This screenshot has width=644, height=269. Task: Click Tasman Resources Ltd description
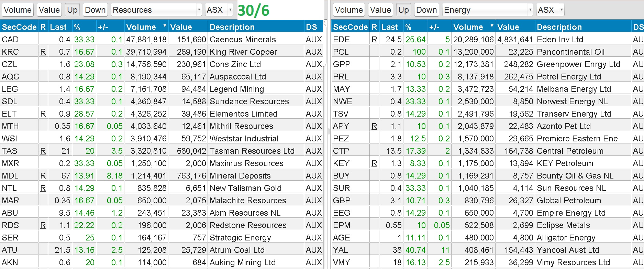pos(252,151)
